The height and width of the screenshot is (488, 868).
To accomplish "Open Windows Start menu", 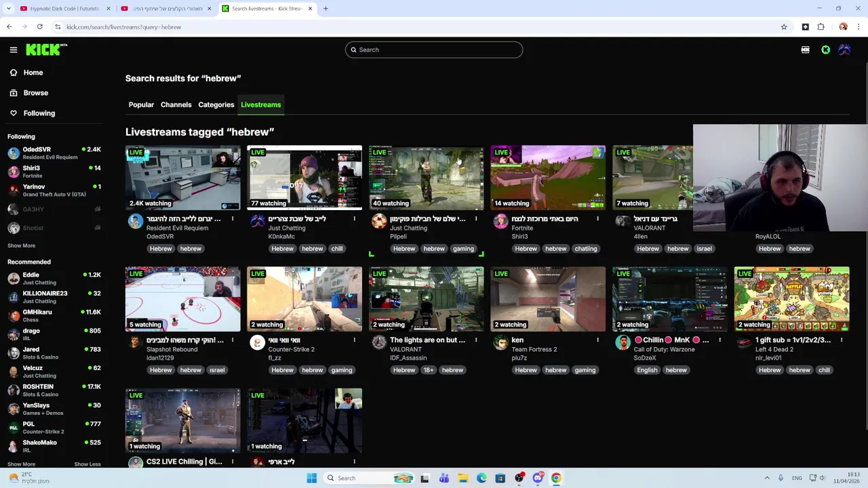I will click(311, 478).
